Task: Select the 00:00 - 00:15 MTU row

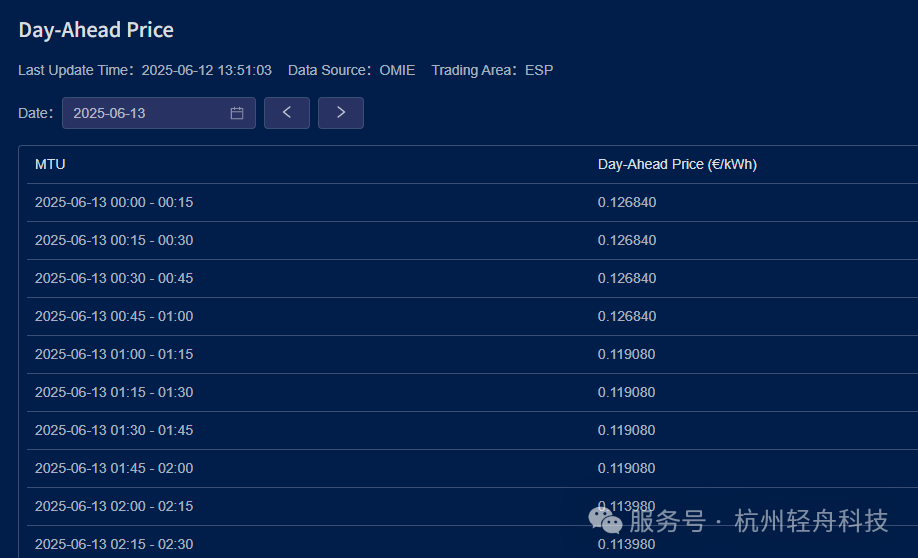Action: pos(114,202)
